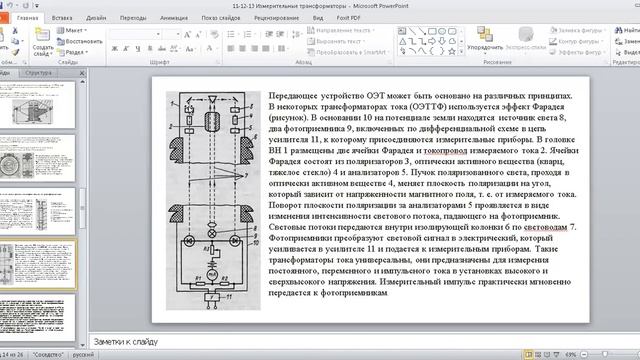Click in the Заметки к слайду notes field

[364, 342]
